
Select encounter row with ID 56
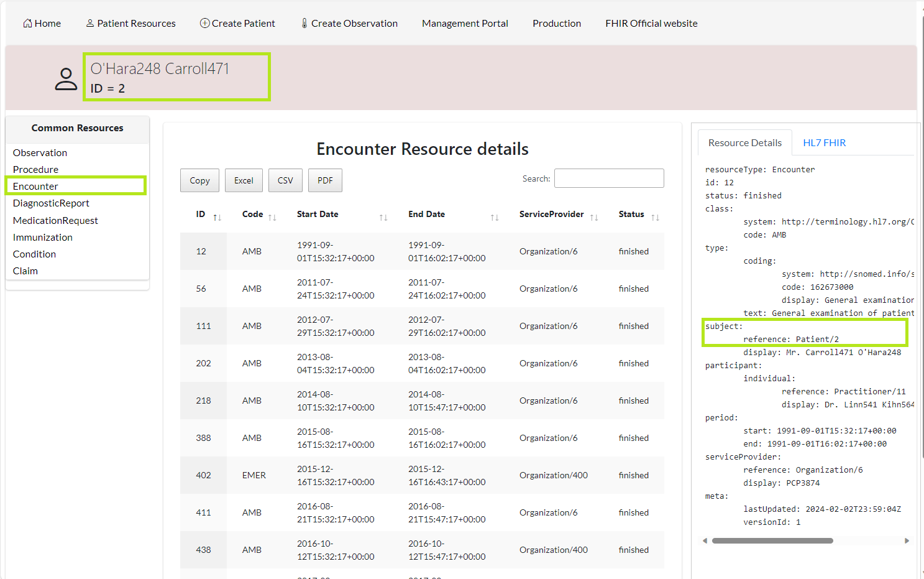pyautogui.click(x=422, y=289)
